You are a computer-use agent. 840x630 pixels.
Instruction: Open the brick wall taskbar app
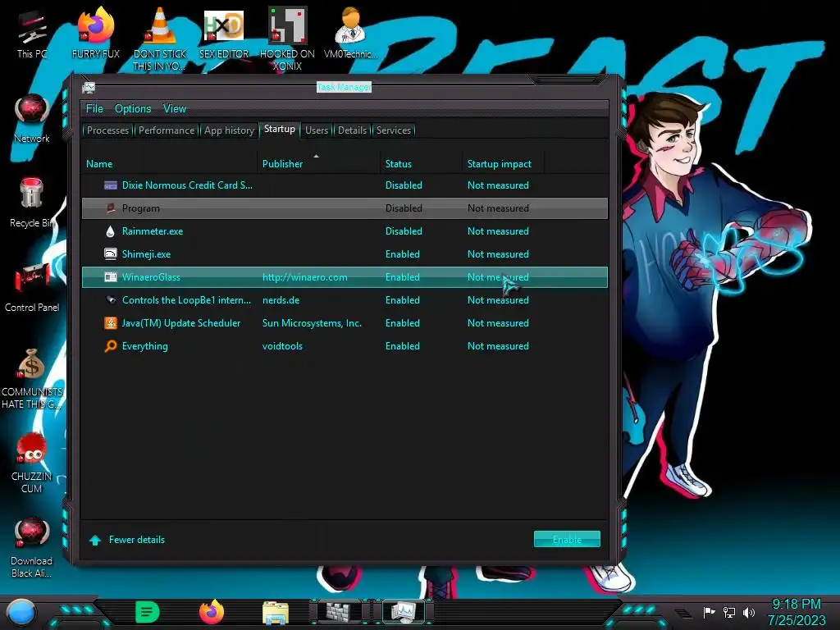[x=340, y=612]
